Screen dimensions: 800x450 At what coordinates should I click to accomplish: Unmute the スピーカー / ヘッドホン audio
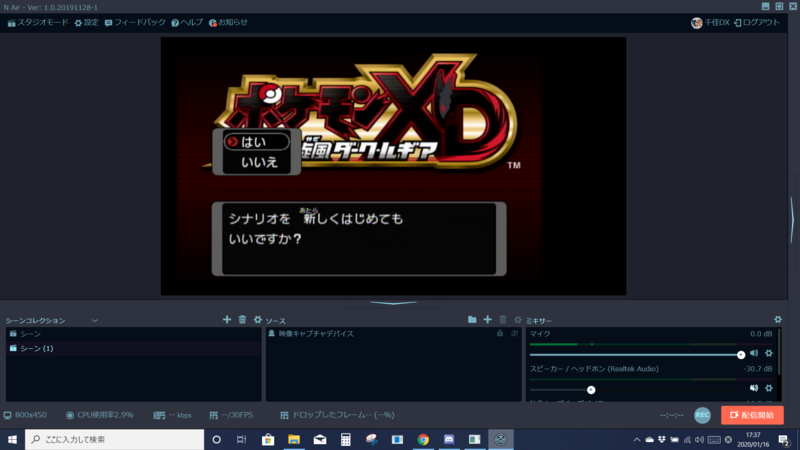[x=754, y=388]
